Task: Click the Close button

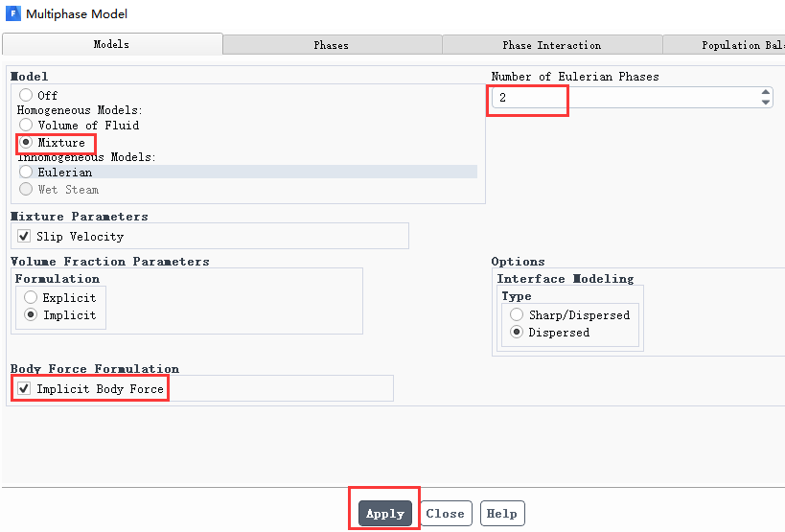Action: (x=446, y=514)
